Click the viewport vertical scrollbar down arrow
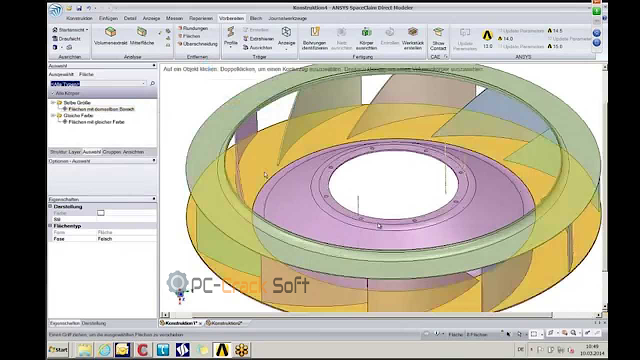This screenshot has width=640, height=360. tap(604, 307)
